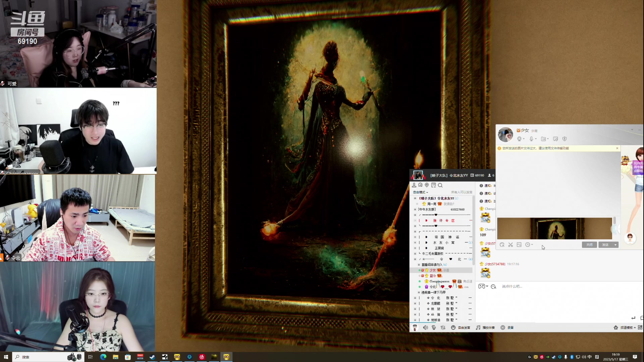Click the speaker volume icon in YY bottom bar
644x362 pixels.
(425, 327)
